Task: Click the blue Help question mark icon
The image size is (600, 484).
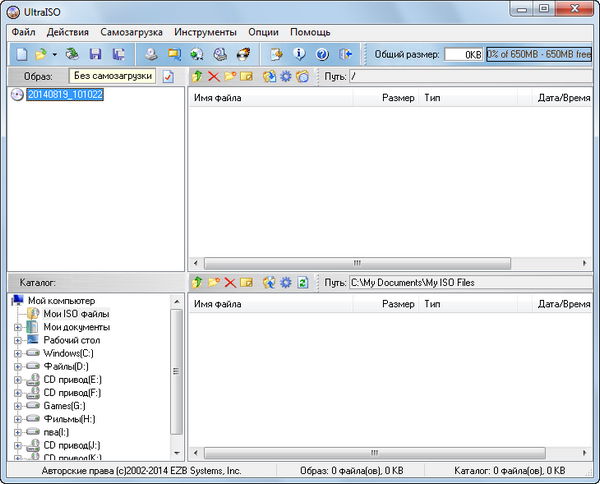Action: coord(322,54)
